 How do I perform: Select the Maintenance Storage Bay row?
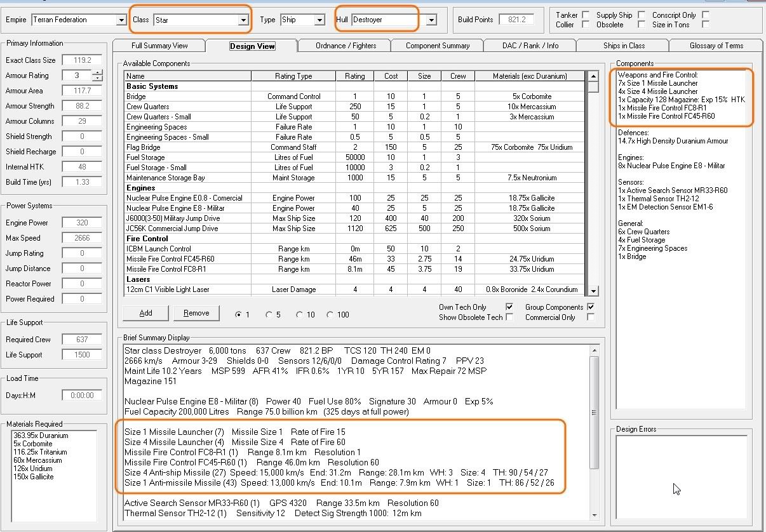tap(354, 178)
